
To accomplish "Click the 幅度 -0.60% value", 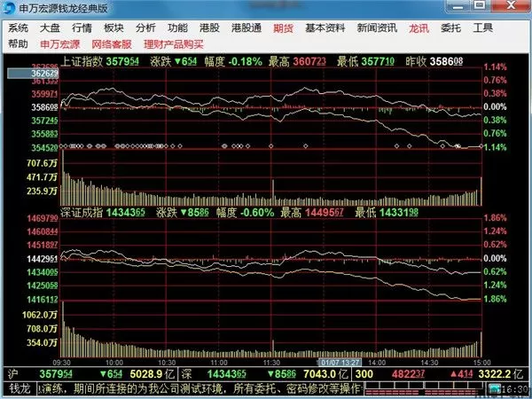I will (x=257, y=213).
